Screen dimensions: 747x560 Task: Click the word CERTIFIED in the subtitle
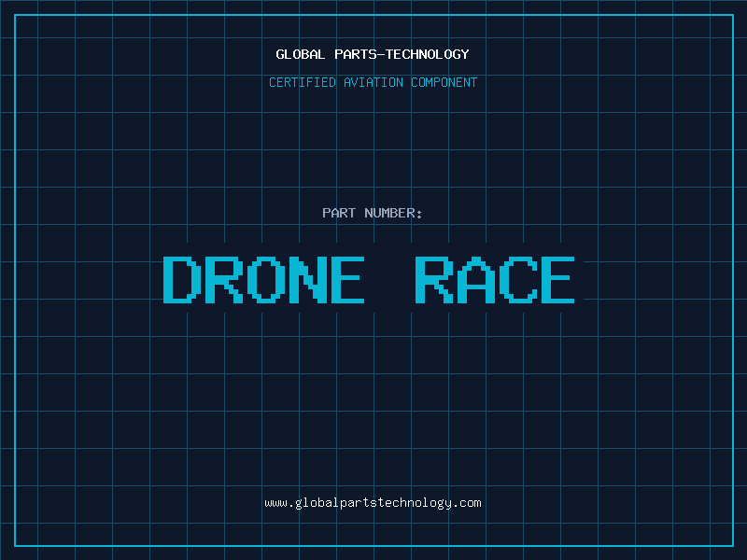(x=303, y=82)
